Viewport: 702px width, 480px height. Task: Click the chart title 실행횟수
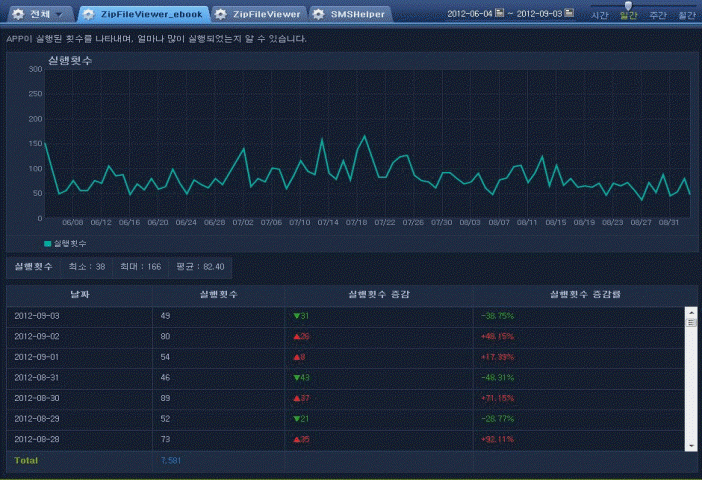pyautogui.click(x=70, y=60)
